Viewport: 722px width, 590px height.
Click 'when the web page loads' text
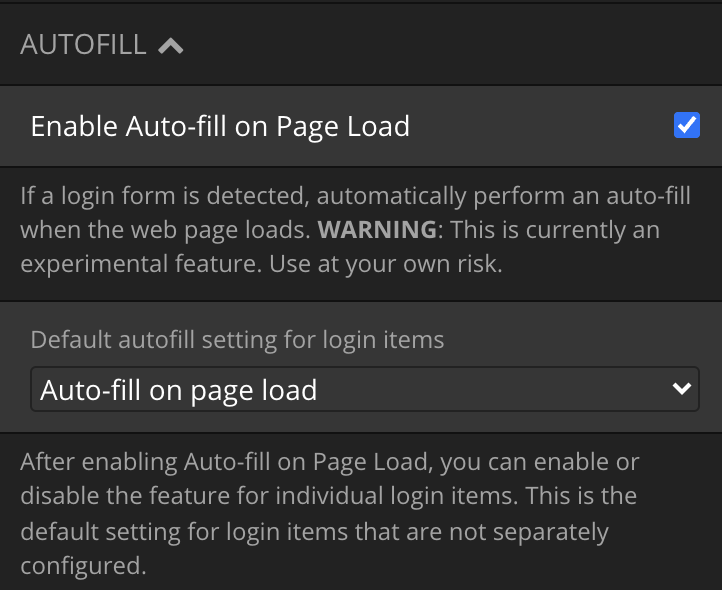(166, 230)
